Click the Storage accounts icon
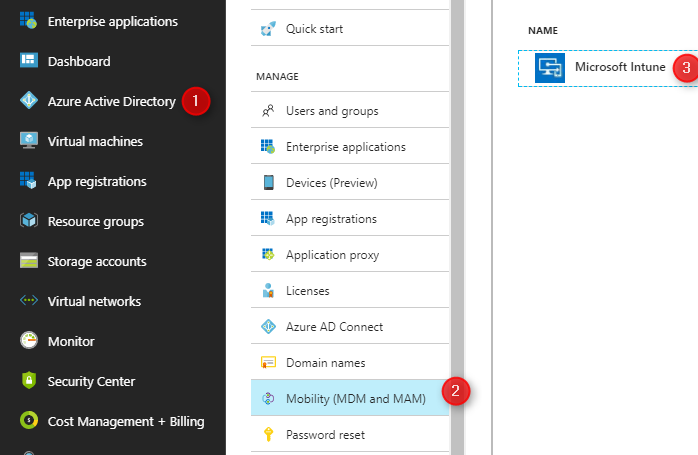This screenshot has height=455, width=698. tap(28, 260)
